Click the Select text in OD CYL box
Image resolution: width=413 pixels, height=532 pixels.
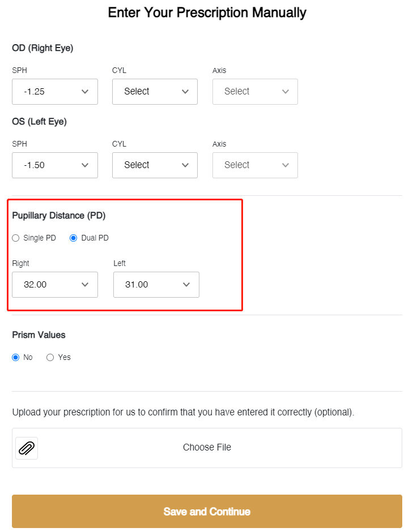(x=137, y=92)
